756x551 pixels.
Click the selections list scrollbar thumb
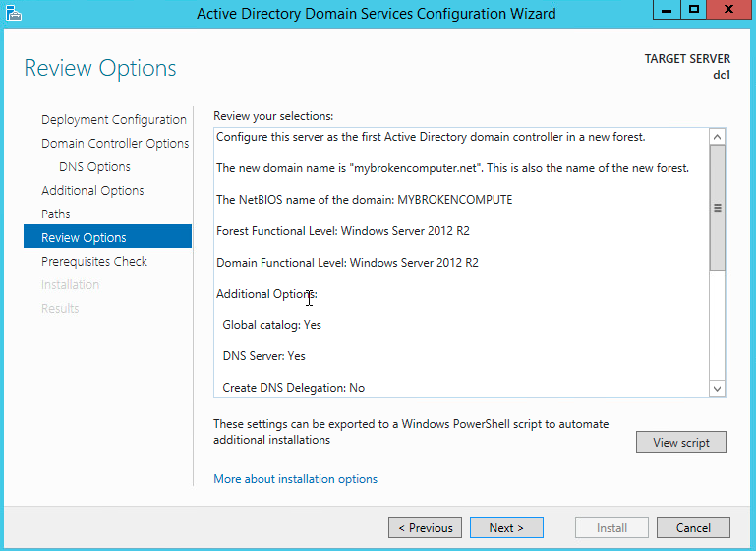click(717, 208)
